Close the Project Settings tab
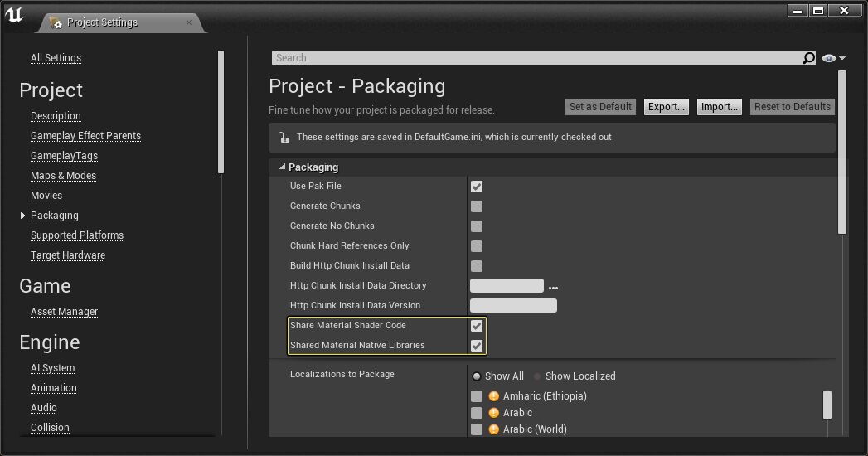868x456 pixels. tap(189, 22)
